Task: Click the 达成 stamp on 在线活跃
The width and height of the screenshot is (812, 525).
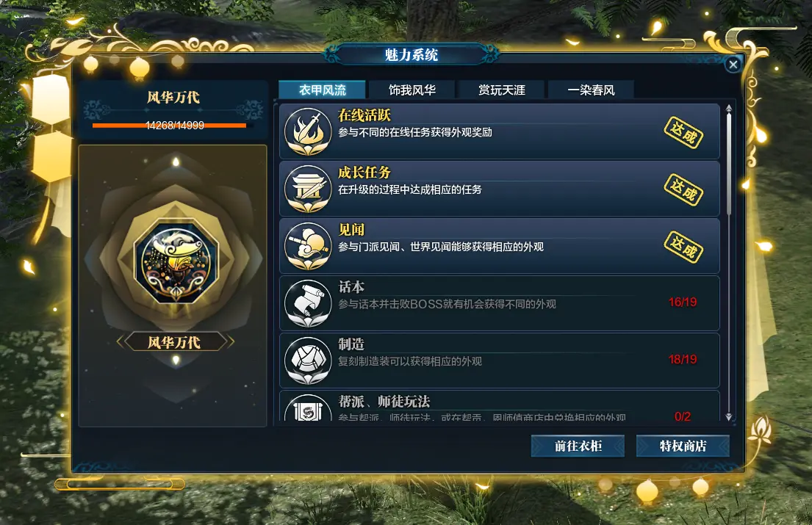Action: click(683, 133)
